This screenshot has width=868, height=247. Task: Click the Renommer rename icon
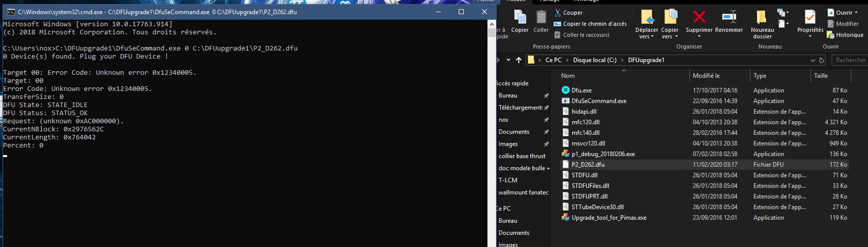pos(729,17)
